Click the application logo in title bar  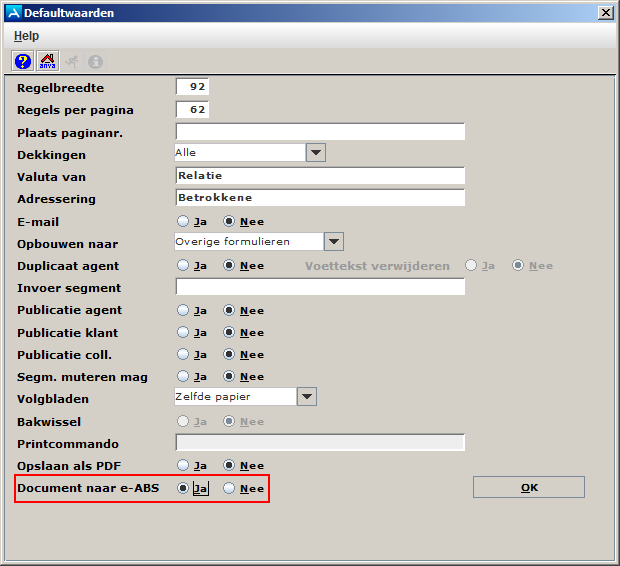(x=12, y=13)
